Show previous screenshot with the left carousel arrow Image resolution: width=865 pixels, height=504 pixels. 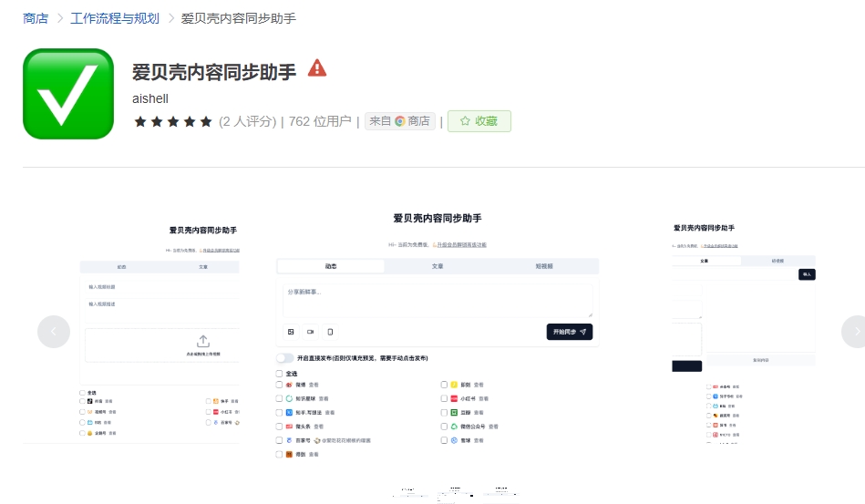click(54, 332)
